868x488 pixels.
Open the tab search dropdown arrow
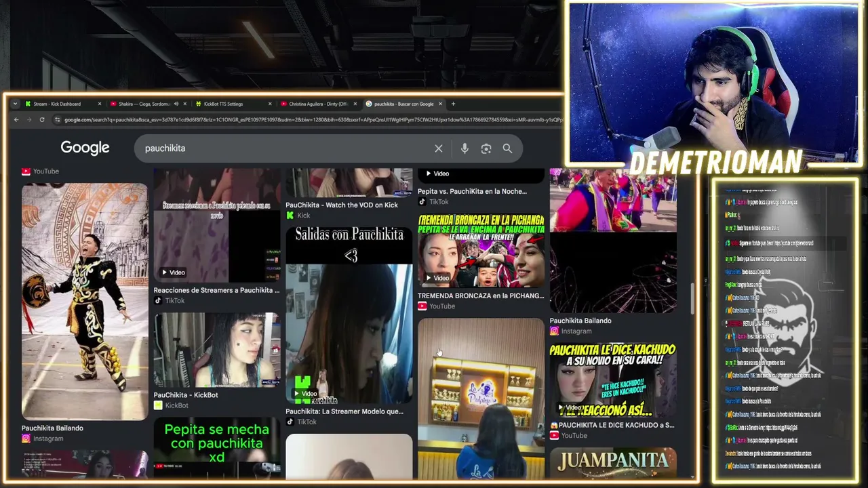point(15,104)
